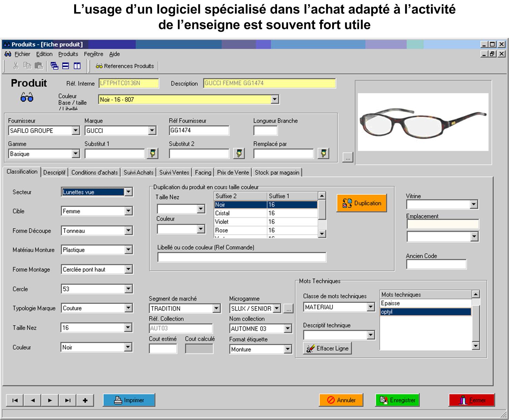Expand the Forme Découpe Tonneau dropdown
This screenshot has width=509, height=420.
coord(128,231)
